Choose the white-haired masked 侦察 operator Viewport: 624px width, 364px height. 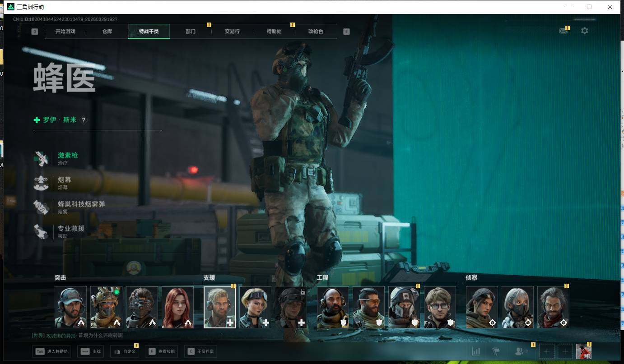[x=517, y=307]
